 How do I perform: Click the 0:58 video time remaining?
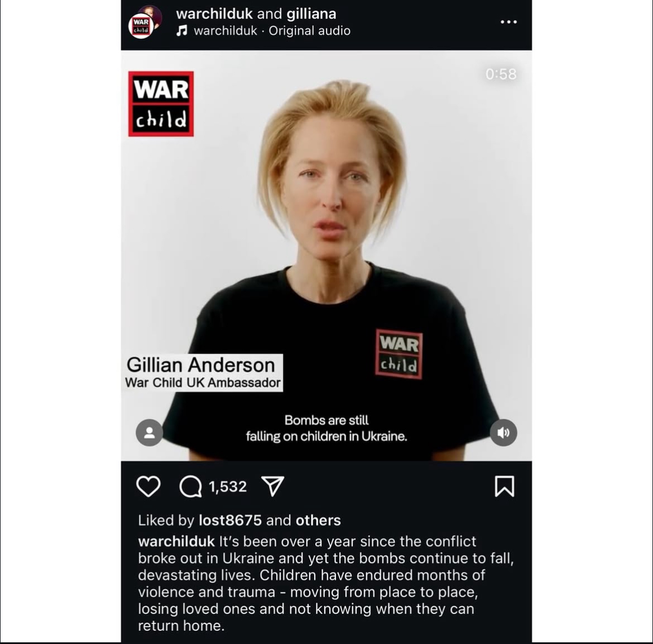501,74
